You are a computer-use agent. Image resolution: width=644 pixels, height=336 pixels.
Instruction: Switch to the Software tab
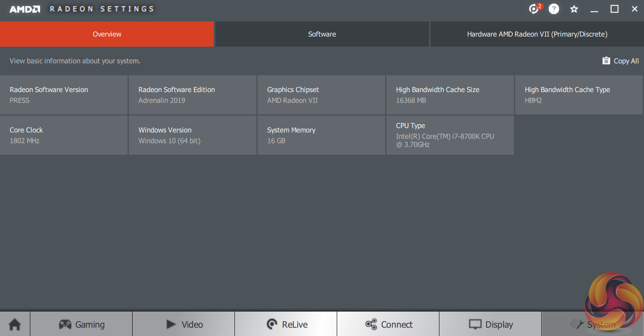pos(322,34)
